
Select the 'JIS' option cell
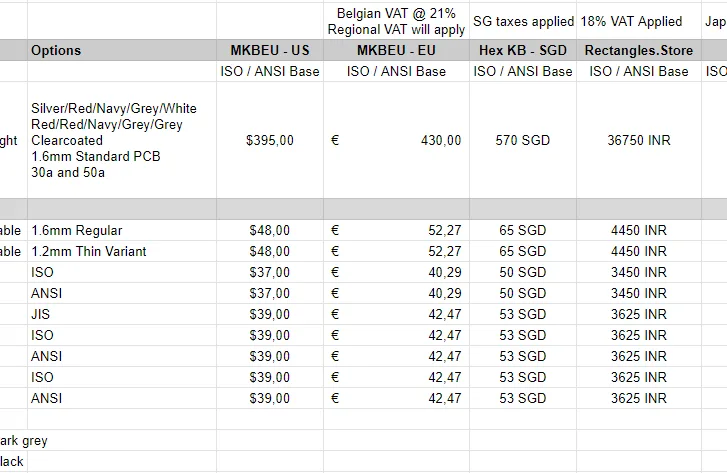click(121, 314)
